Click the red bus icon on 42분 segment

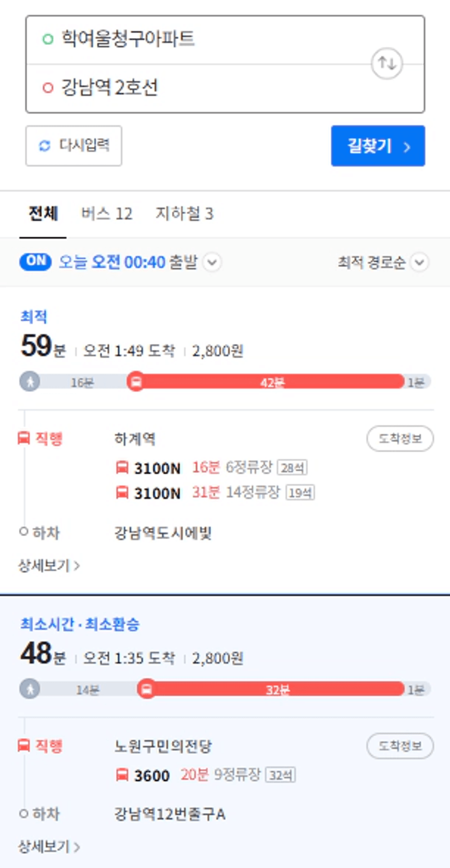coord(136,382)
